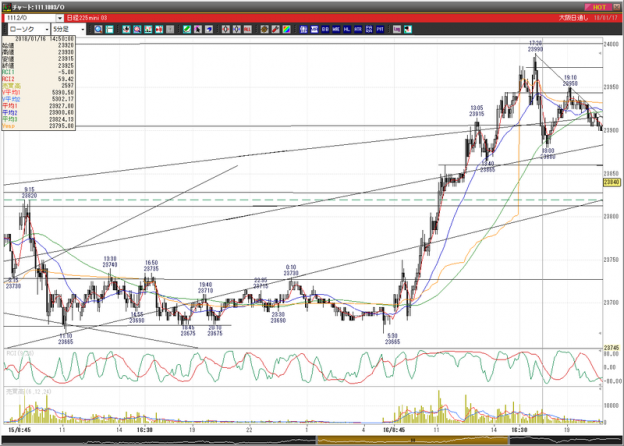Click the last teal toolbar icon

(x=408, y=29)
